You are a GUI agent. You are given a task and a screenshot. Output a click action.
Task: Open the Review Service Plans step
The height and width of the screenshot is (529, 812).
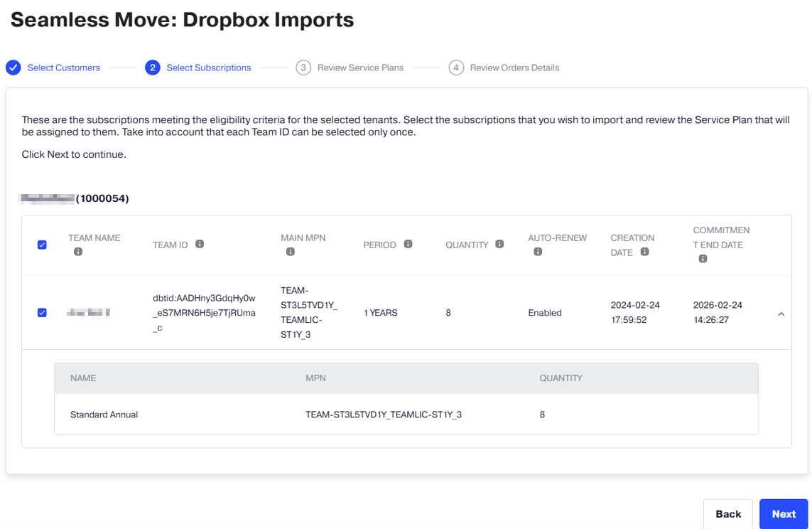coord(360,68)
